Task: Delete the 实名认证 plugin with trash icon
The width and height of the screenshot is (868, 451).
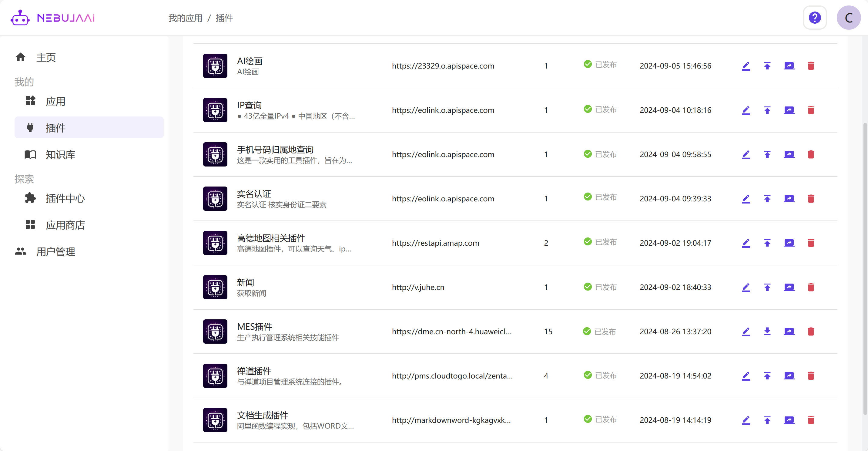Action: pyautogui.click(x=811, y=199)
